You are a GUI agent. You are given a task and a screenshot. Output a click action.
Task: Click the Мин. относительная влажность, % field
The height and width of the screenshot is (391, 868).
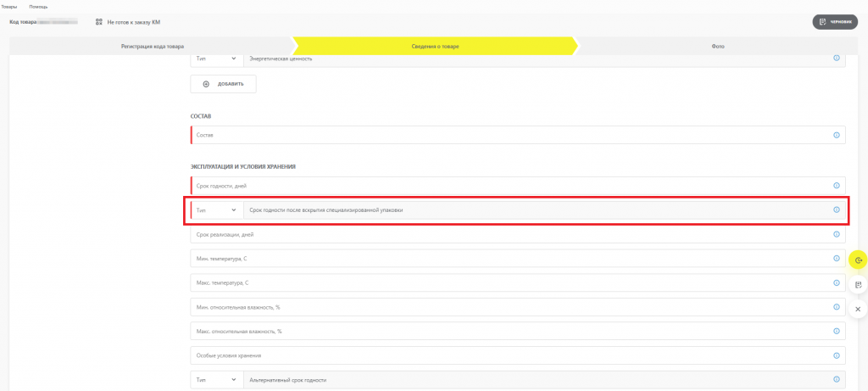click(x=509, y=307)
